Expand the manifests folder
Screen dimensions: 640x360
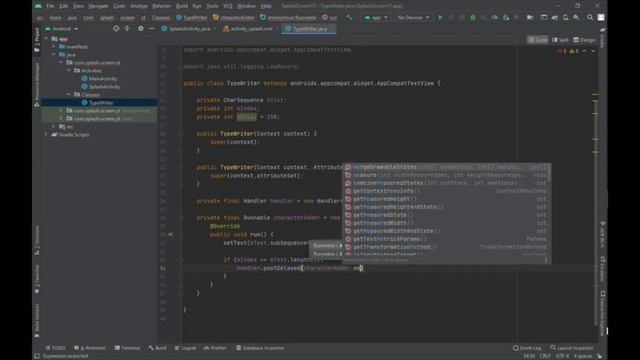coord(53,47)
